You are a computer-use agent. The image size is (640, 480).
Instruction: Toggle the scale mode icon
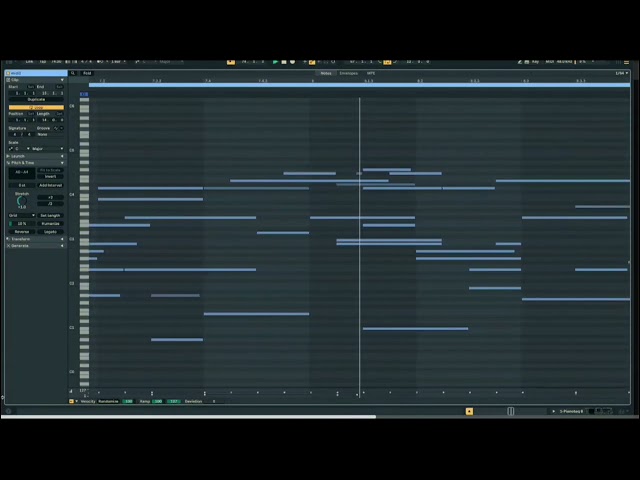[11, 149]
